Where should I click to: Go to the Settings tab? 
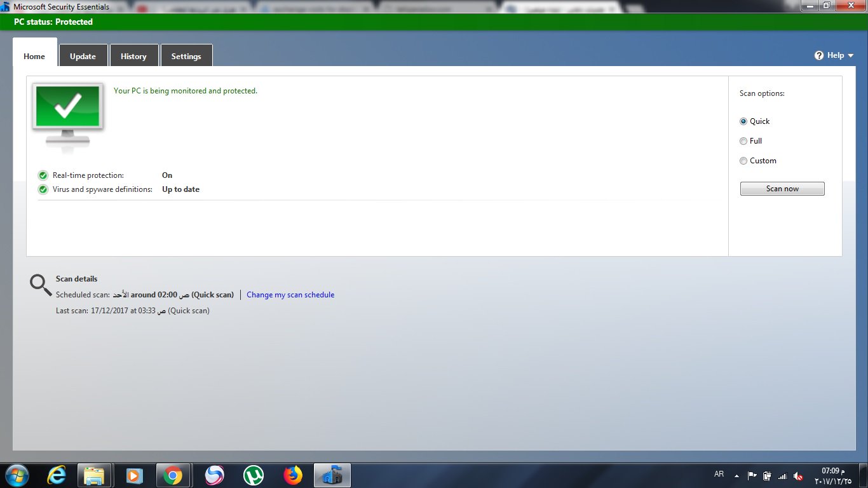point(186,56)
